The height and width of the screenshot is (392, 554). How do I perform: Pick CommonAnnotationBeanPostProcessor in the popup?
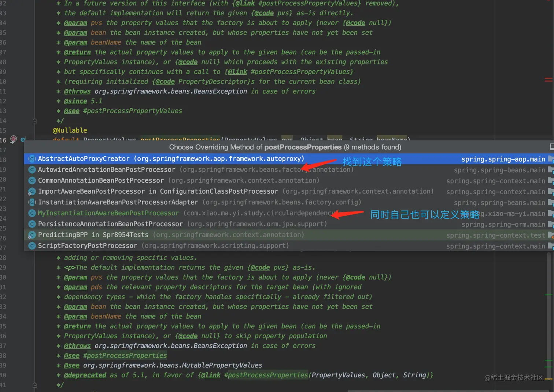[x=289, y=180]
